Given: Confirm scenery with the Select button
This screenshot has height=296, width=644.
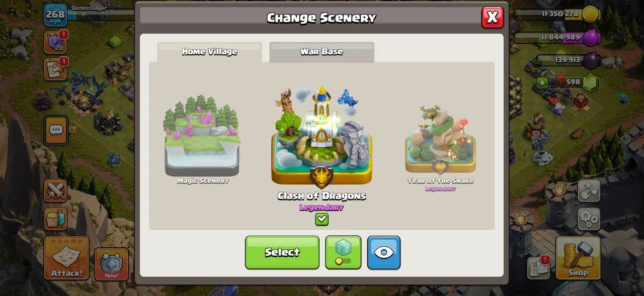Looking at the screenshot, I should 282,252.
